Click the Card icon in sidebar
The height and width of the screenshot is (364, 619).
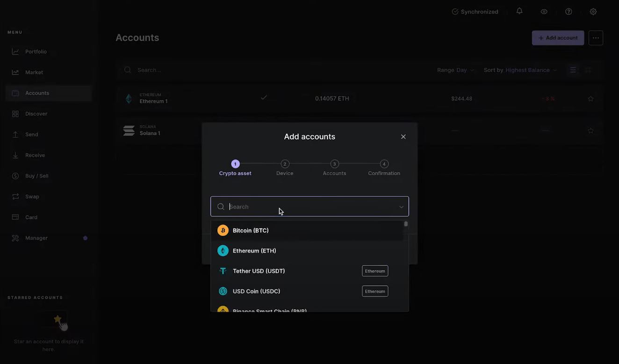click(x=15, y=217)
